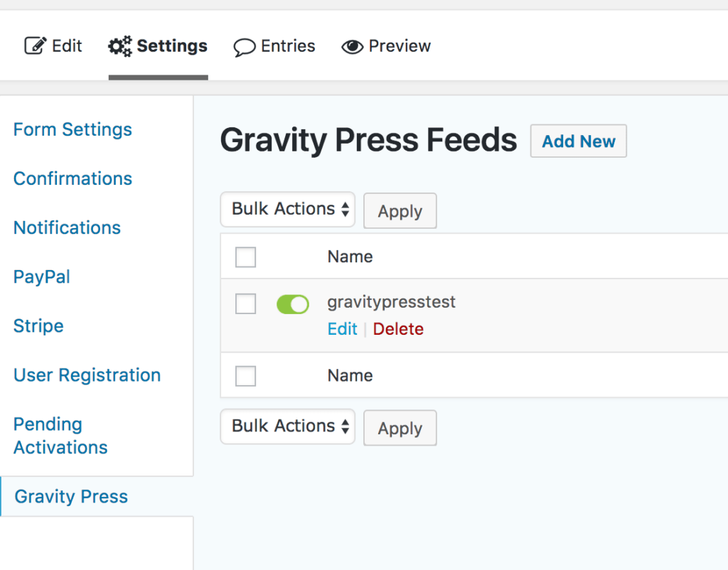Open Pending Activations settings

[x=60, y=436]
